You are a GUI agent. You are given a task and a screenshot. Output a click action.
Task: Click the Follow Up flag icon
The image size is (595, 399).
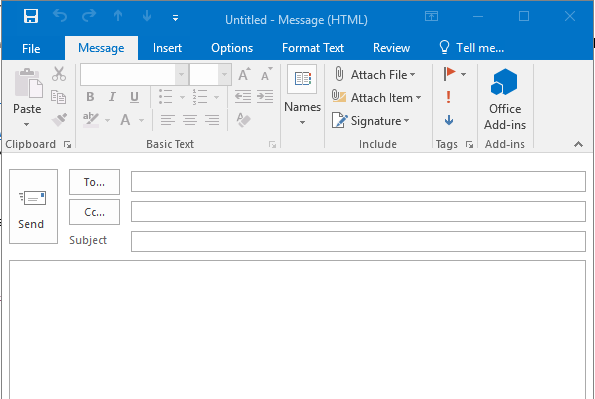449,74
